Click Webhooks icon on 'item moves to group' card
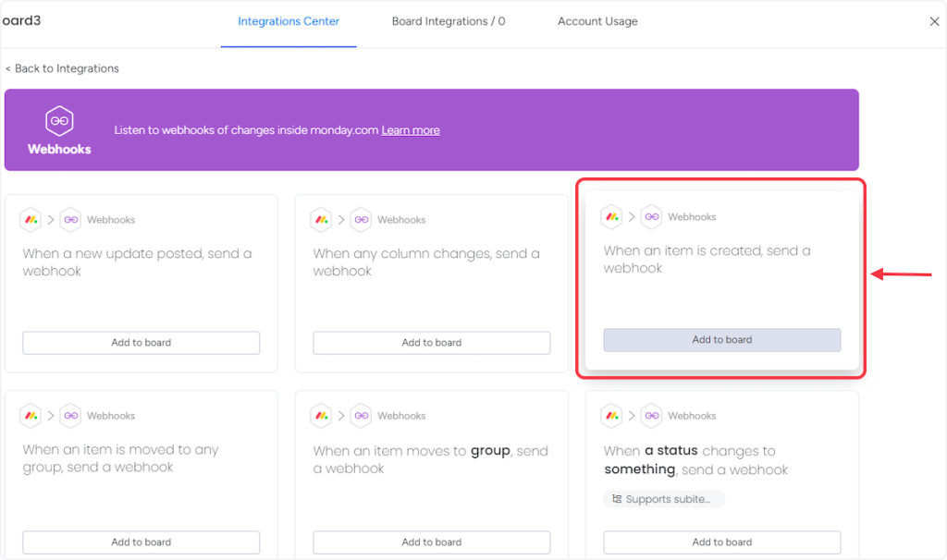 (361, 416)
